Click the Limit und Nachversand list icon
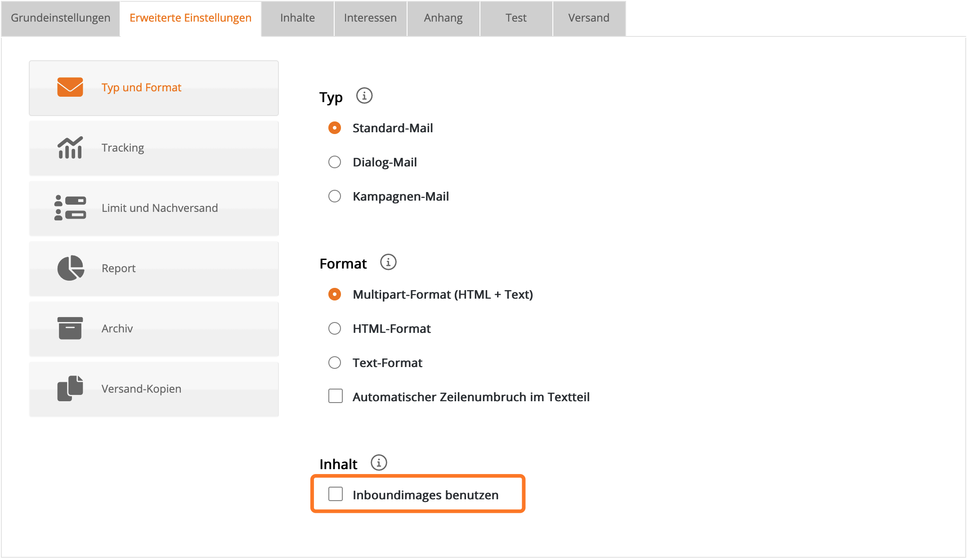Viewport: 968px width, 560px height. click(70, 208)
